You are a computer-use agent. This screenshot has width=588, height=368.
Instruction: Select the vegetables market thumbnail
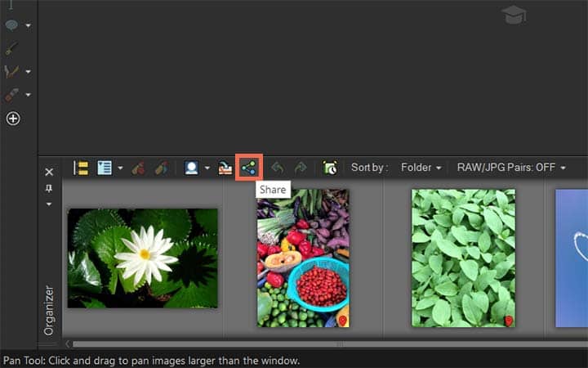click(303, 258)
